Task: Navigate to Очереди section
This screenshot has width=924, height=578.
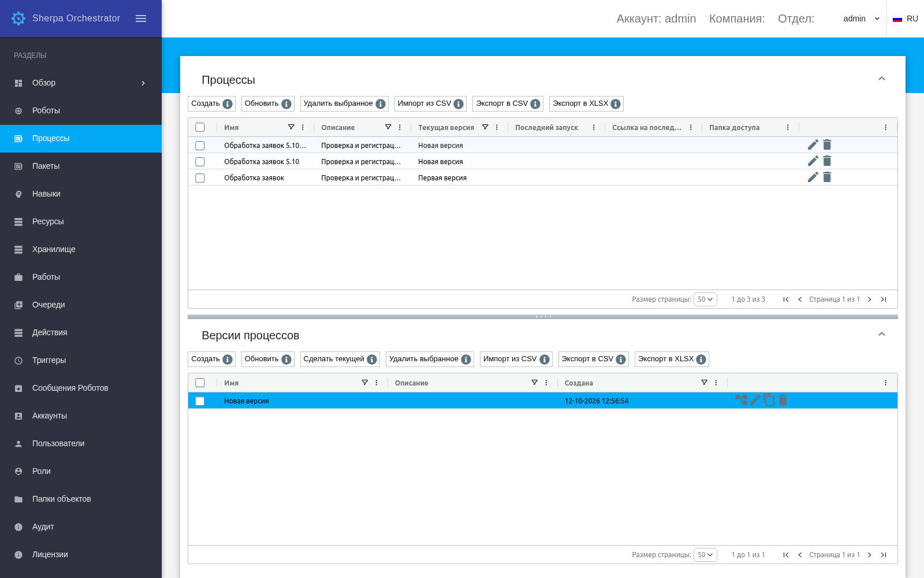Action: click(81, 305)
